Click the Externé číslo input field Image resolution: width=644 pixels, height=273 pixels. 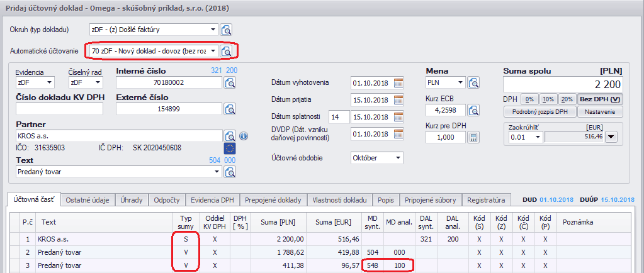tap(169, 109)
